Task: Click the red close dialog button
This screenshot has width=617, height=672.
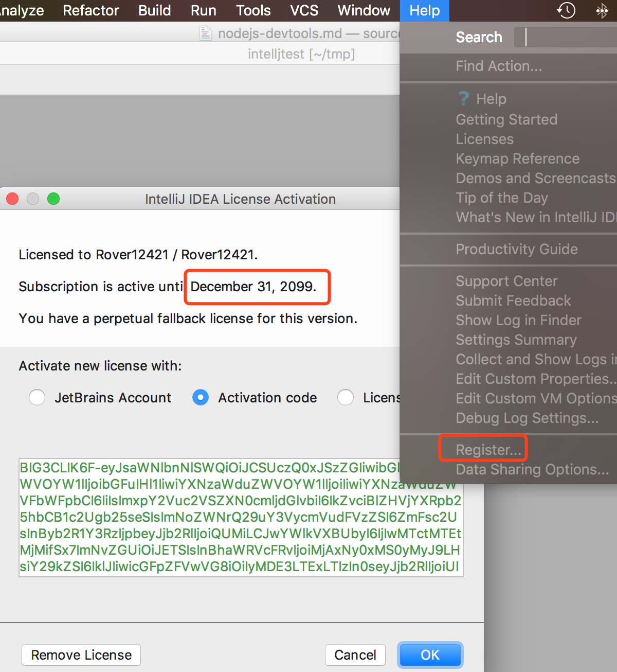Action: (x=12, y=199)
